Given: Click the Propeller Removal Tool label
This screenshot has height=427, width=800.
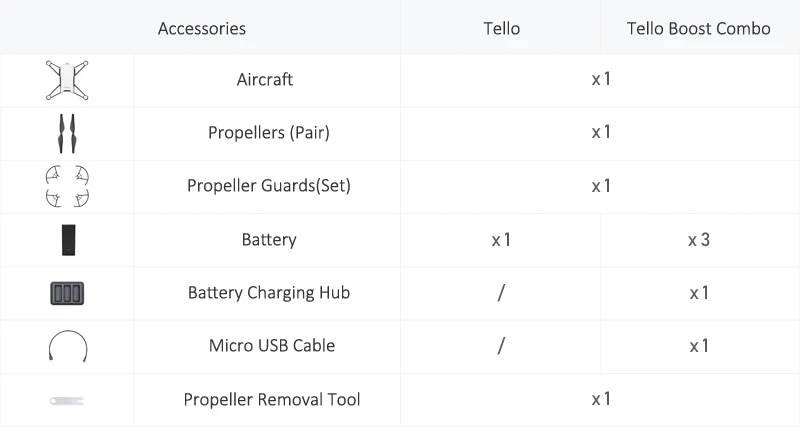Looking at the screenshot, I should click(x=272, y=399).
